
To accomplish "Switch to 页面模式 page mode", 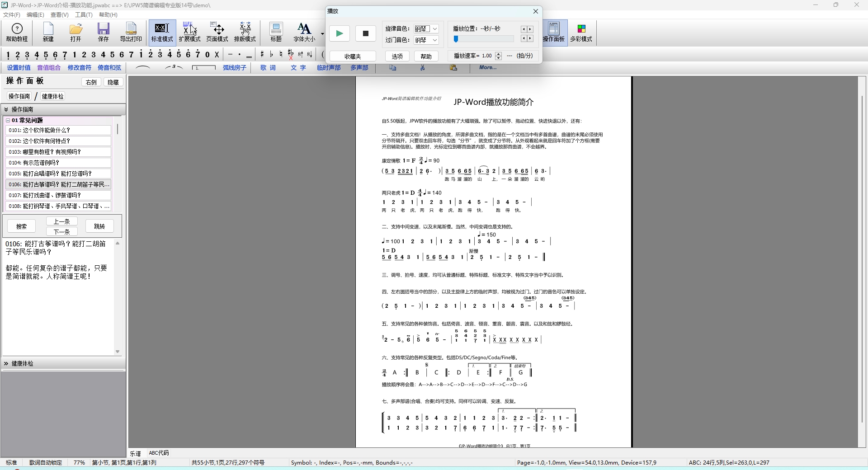I will [217, 33].
